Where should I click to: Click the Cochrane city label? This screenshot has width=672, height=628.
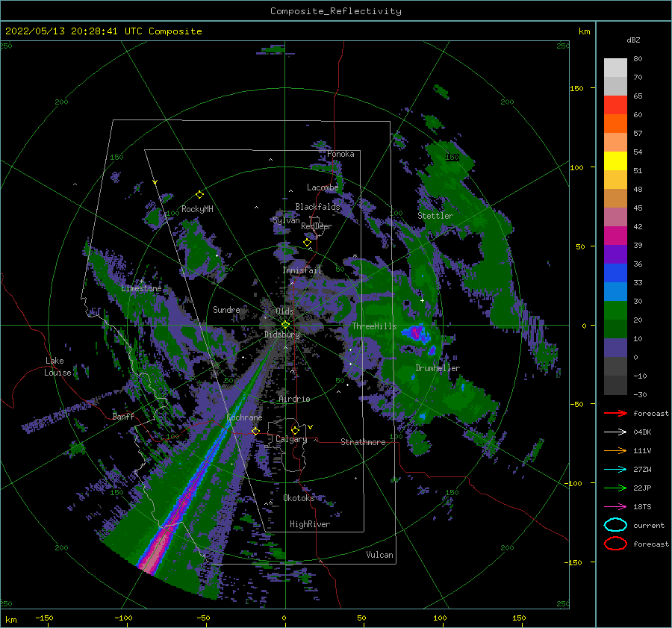[244, 417]
